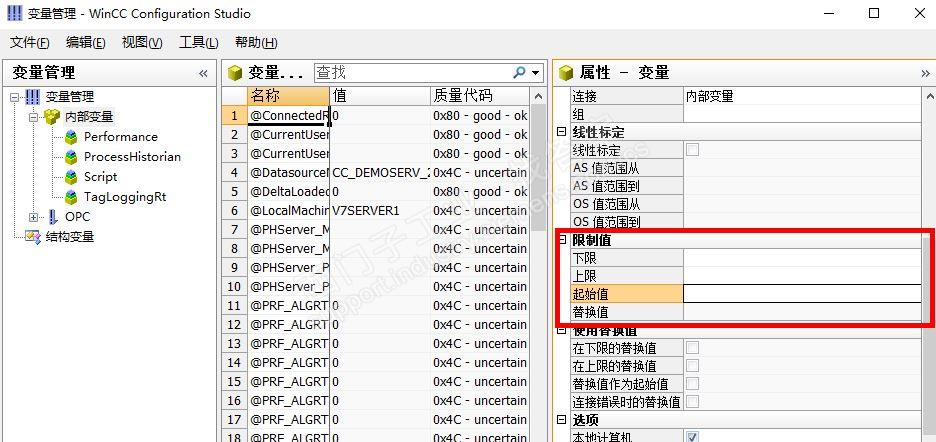Image resolution: width=936 pixels, height=442 pixels.
Task: Expand the OPC tree node
Action: click(x=34, y=217)
